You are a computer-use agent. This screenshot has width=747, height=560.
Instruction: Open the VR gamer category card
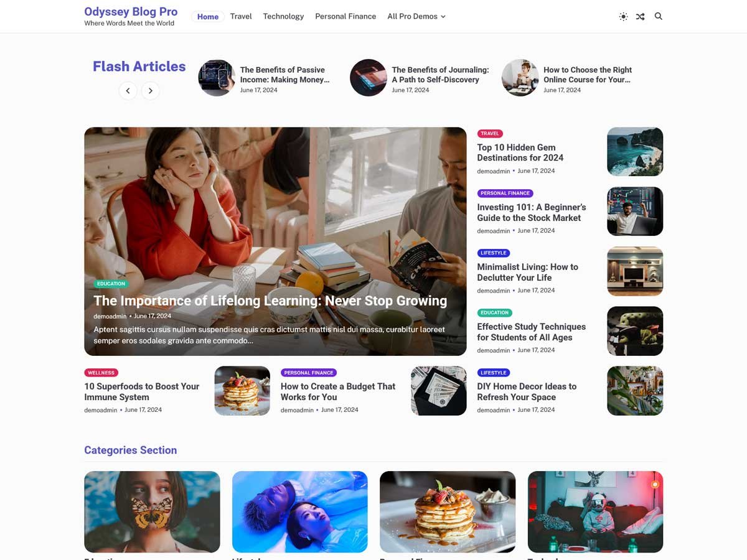(596, 511)
